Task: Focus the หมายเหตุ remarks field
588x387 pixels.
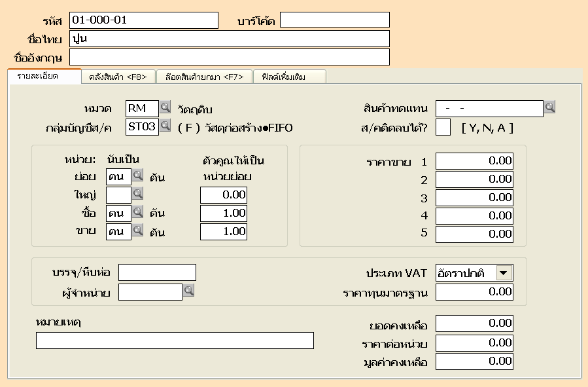Action: tap(175, 341)
